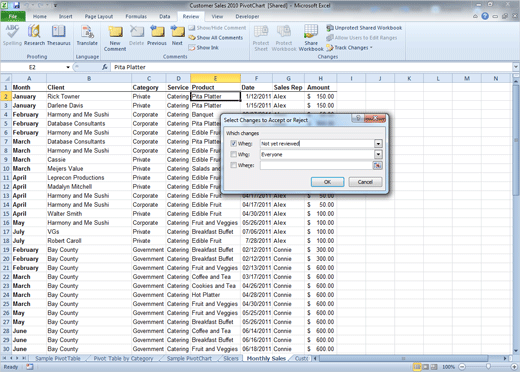Click Show All Comments
Image resolution: width=520 pixels, height=372 pixels.
pyautogui.click(x=216, y=38)
